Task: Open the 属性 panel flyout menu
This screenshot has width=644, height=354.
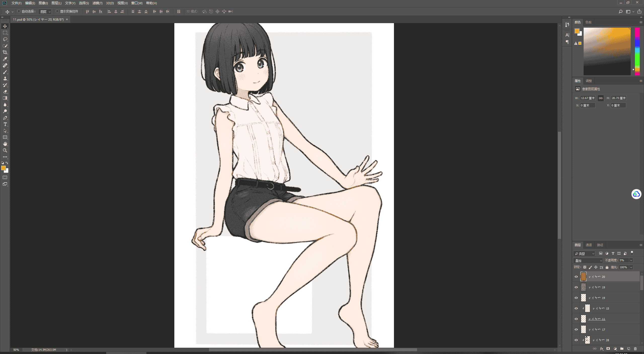Action: click(x=641, y=81)
